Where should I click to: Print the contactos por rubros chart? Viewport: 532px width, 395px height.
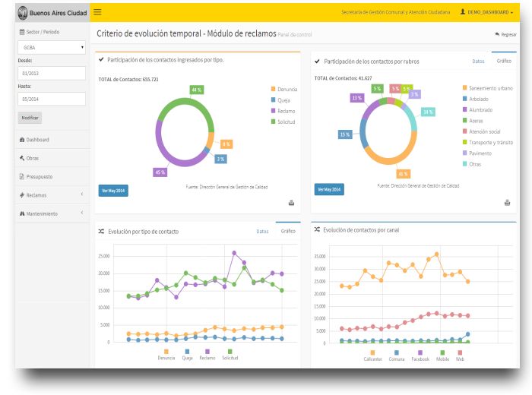[x=507, y=202]
